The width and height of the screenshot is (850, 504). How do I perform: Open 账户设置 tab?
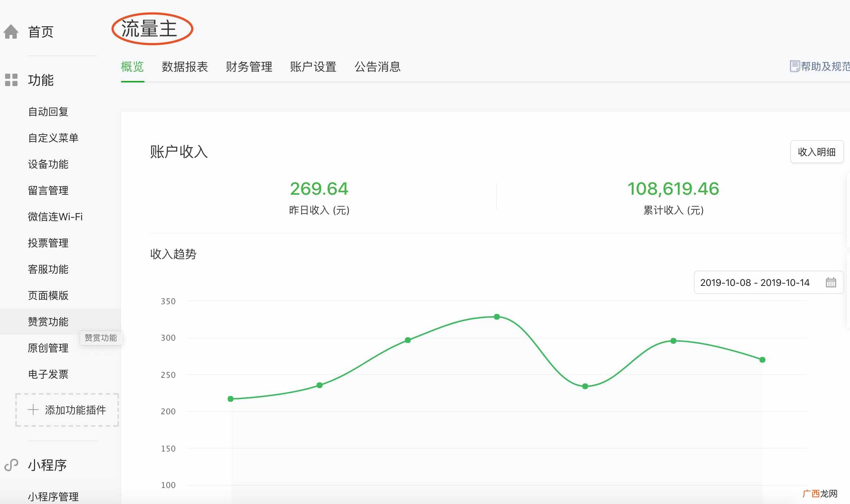(x=313, y=67)
